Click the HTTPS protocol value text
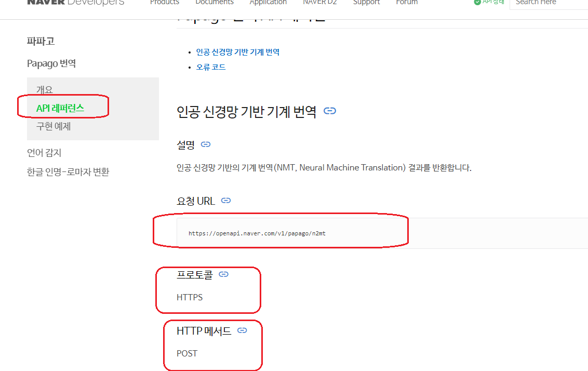Viewport: 588px width, 371px height. click(x=190, y=297)
